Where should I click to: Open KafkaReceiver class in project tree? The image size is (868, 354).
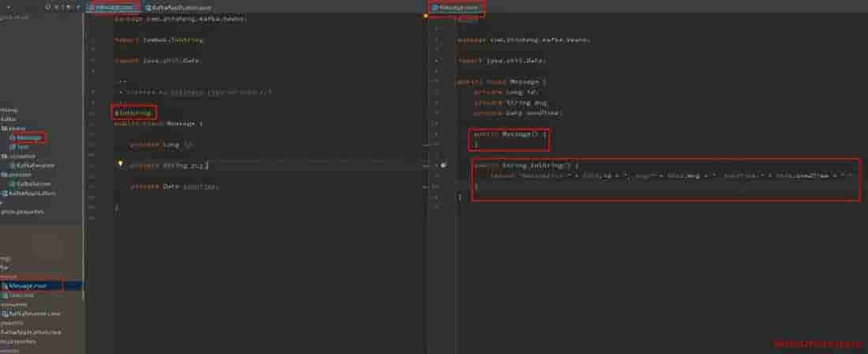tap(32, 165)
